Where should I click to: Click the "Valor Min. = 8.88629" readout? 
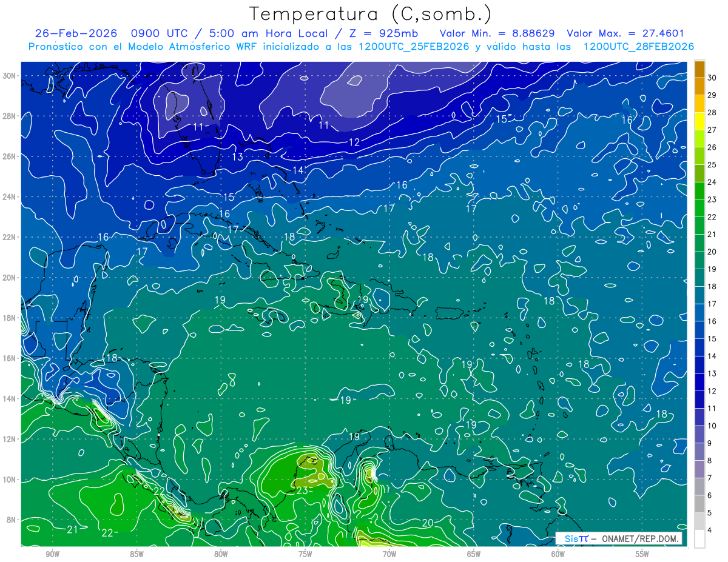(x=497, y=33)
